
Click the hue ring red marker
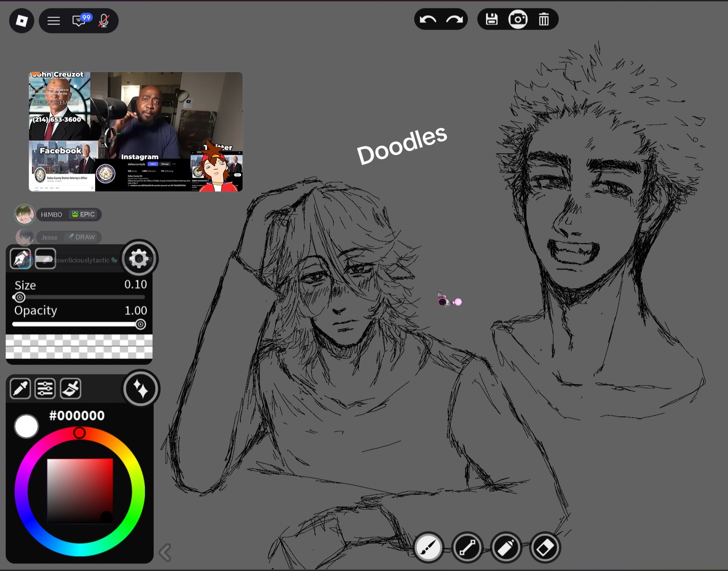[79, 433]
